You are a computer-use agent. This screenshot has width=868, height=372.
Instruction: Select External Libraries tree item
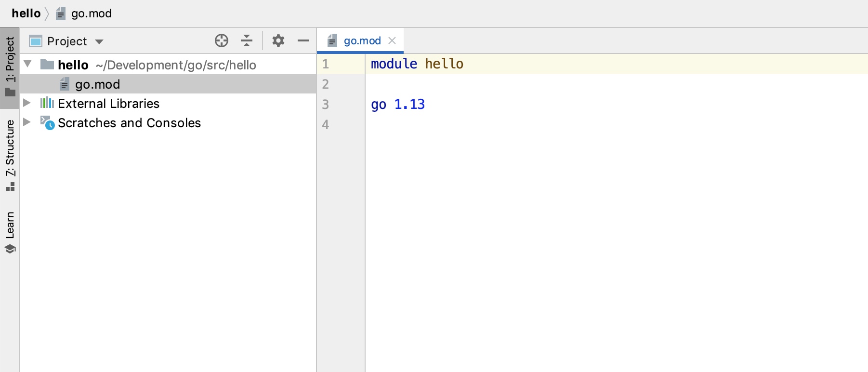[x=108, y=104]
